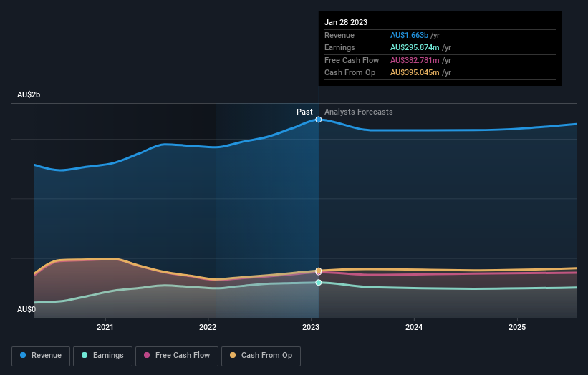
Task: Click the AU$395.045m cash from op value
Action: (x=415, y=73)
